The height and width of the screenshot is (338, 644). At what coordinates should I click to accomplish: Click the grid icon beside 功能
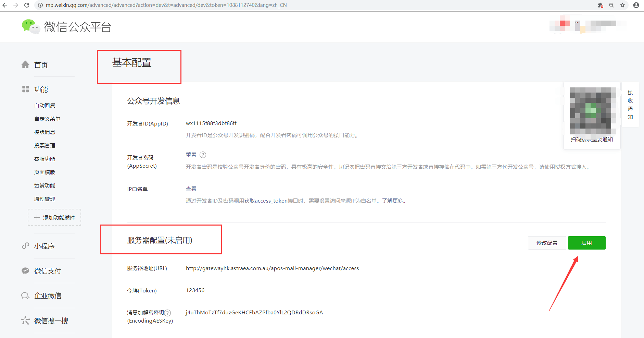25,89
